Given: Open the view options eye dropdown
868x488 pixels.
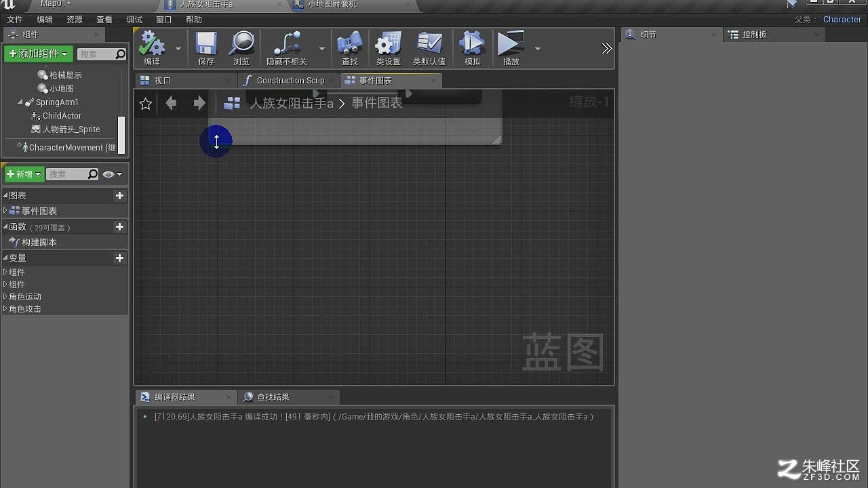Looking at the screenshot, I should [x=113, y=174].
